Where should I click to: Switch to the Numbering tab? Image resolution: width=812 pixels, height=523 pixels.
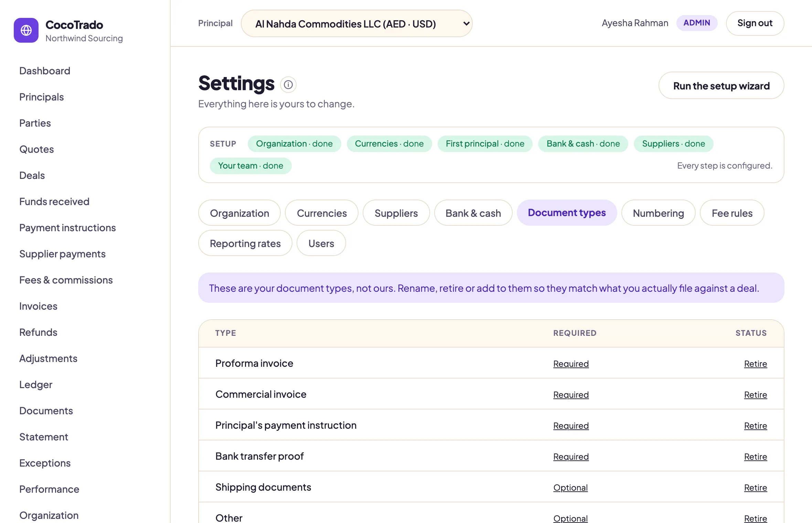[x=658, y=213]
